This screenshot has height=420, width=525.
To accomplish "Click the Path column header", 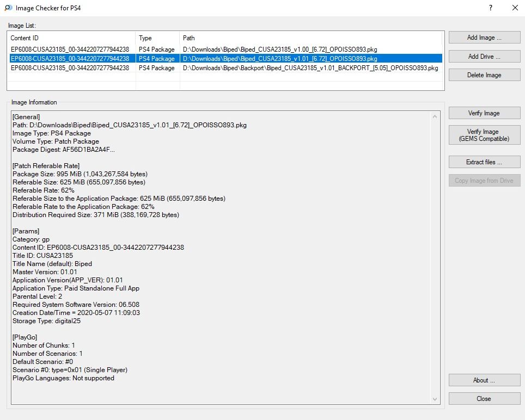I will [310, 38].
